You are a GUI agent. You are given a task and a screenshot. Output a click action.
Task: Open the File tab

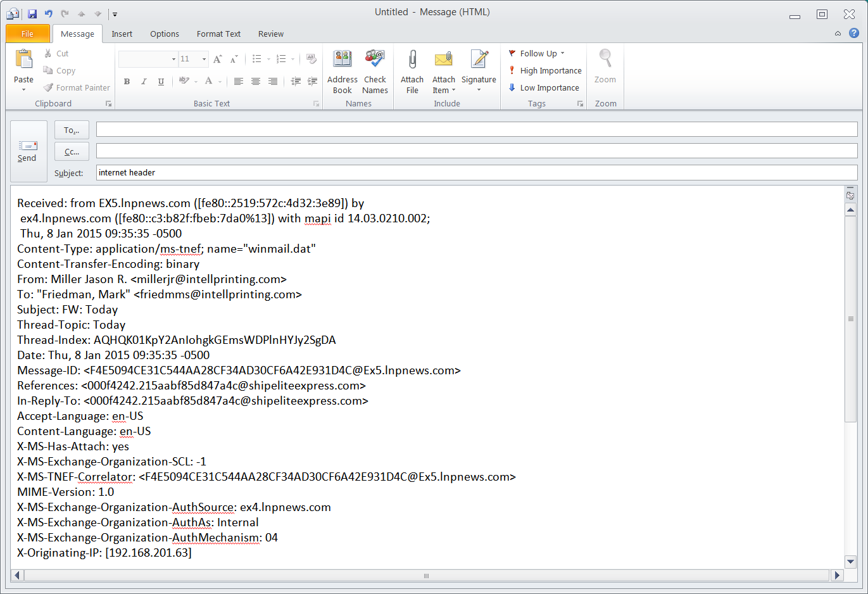pyautogui.click(x=27, y=34)
